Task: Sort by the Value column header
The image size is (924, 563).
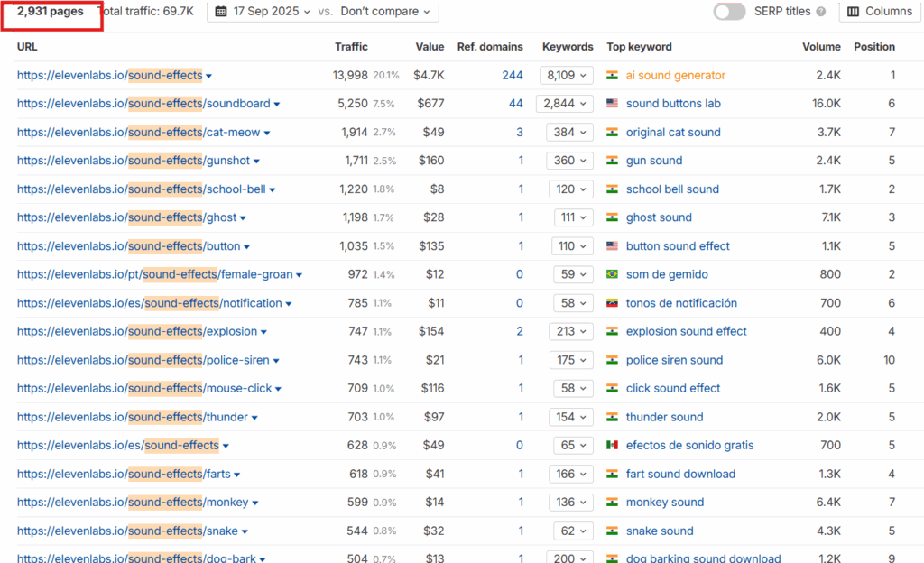Action: pyautogui.click(x=430, y=47)
